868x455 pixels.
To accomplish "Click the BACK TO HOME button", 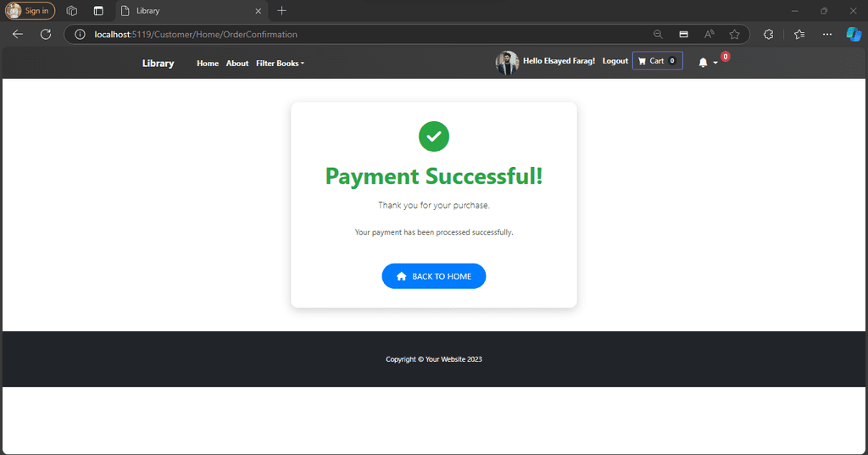I will click(434, 276).
